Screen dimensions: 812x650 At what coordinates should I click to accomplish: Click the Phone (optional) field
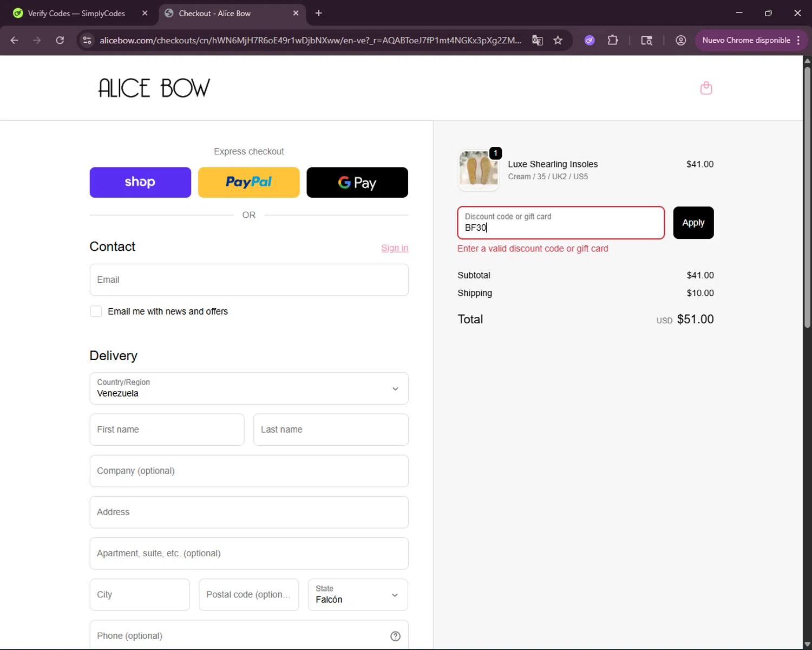tap(249, 635)
